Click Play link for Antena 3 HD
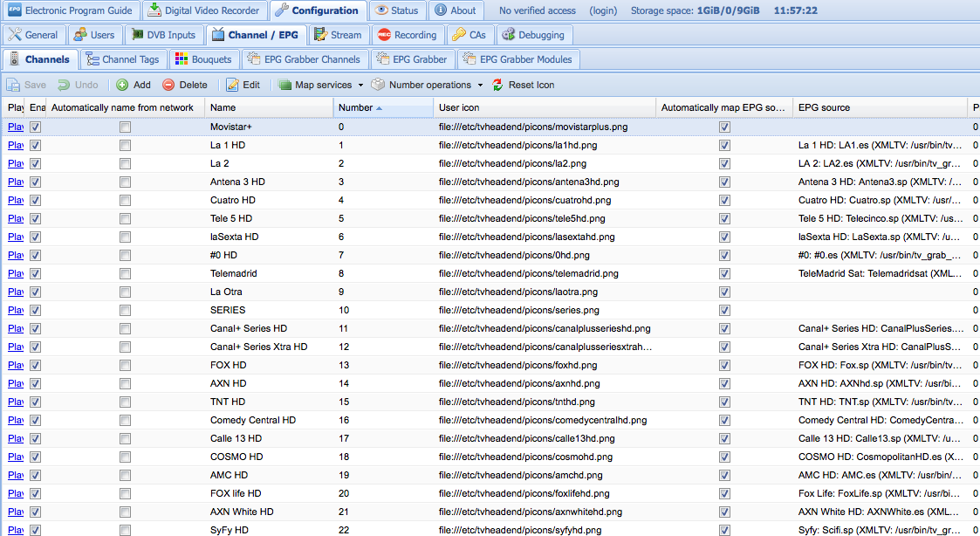Screen dimensions: 980x536 [x=16, y=182]
